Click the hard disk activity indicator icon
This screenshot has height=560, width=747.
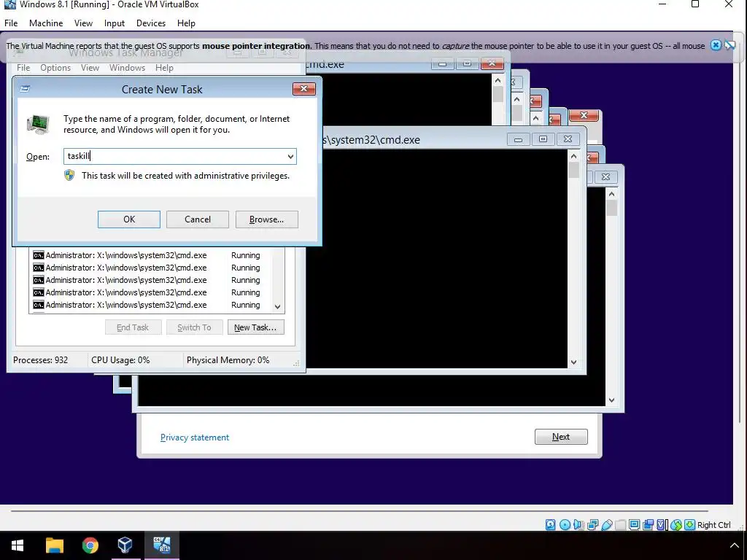[x=550, y=525]
